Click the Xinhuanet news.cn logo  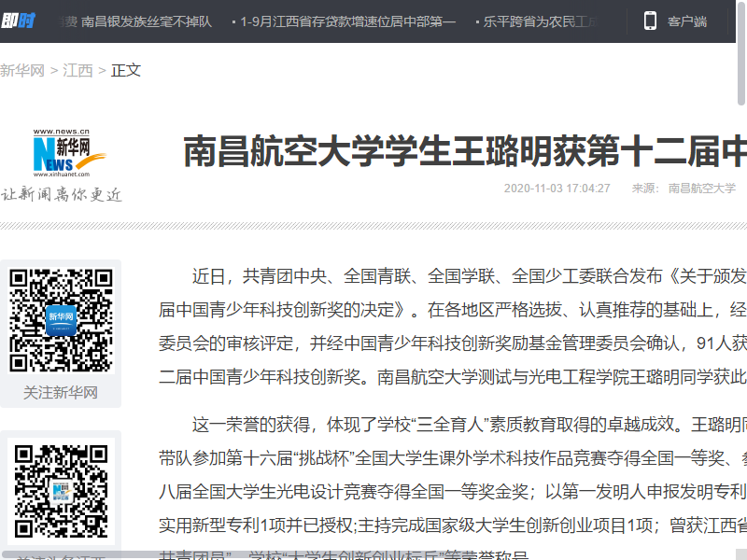pyautogui.click(x=62, y=153)
